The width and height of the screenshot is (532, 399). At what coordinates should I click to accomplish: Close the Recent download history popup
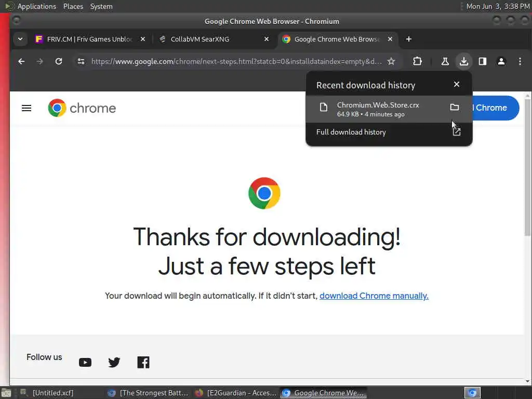(457, 84)
